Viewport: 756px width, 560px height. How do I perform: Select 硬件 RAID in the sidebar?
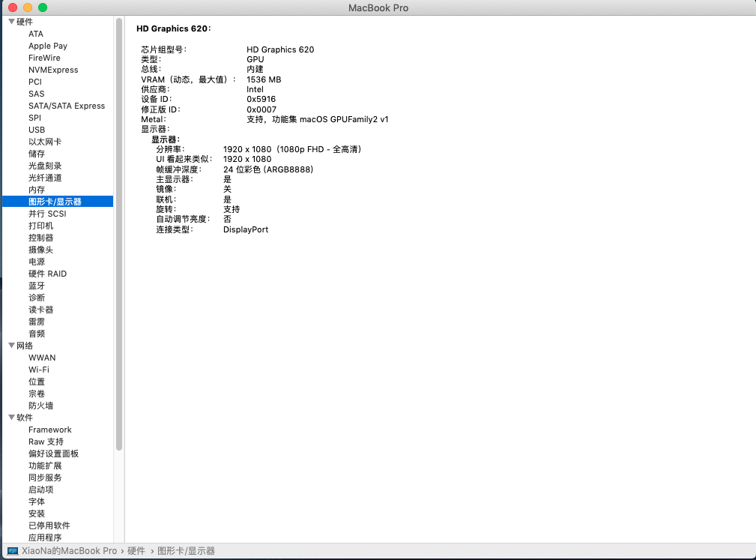47,274
